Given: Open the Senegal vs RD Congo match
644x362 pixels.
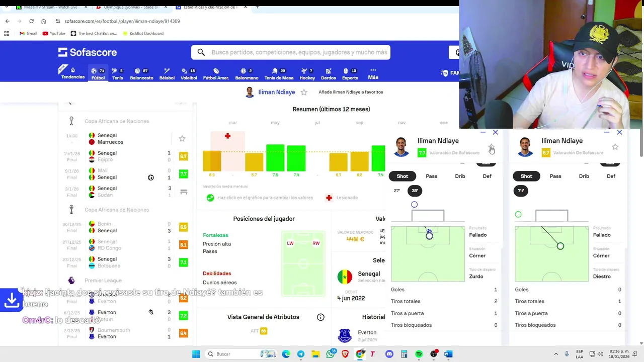Looking at the screenshot, I should point(125,245).
